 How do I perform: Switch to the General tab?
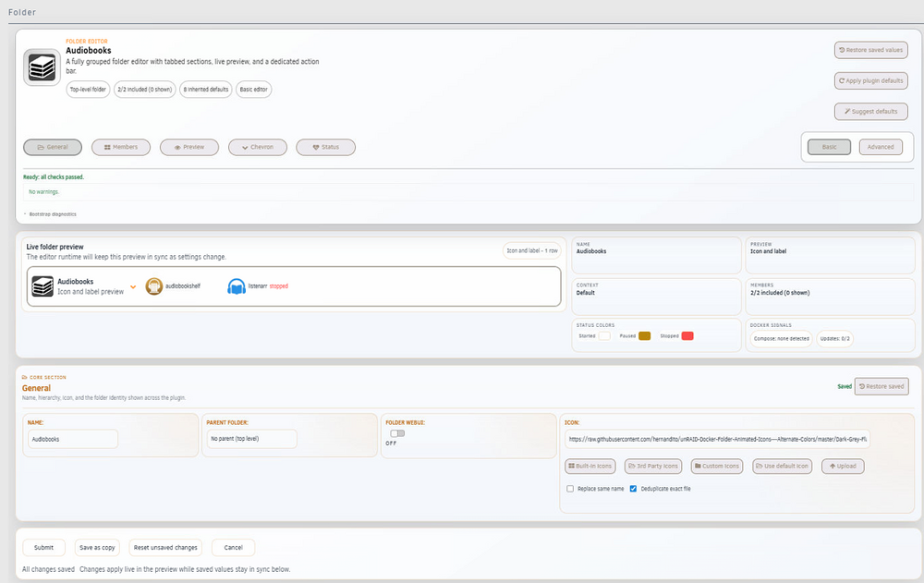click(53, 148)
